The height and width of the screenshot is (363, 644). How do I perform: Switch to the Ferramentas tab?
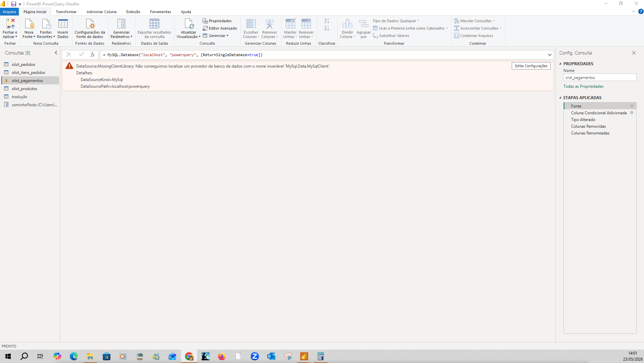tap(160, 12)
